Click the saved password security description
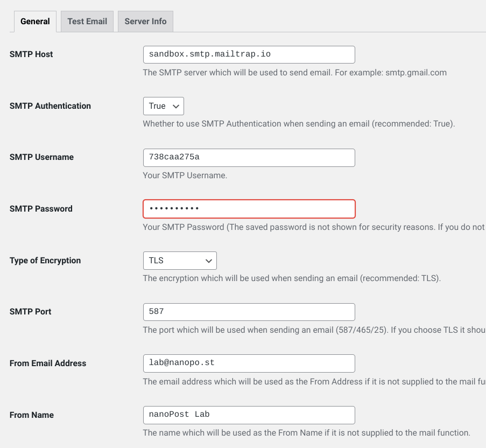 [x=314, y=227]
